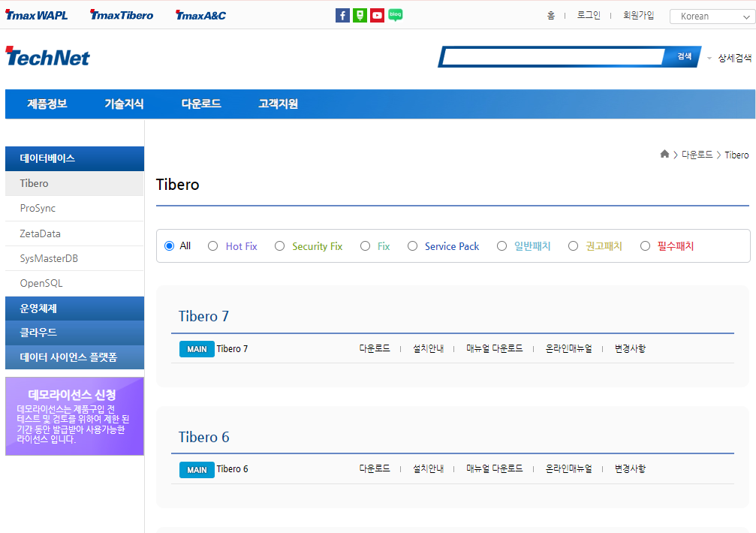Choose the Service Pack filter option
Image resolution: width=756 pixels, height=533 pixels.
pyautogui.click(x=412, y=245)
